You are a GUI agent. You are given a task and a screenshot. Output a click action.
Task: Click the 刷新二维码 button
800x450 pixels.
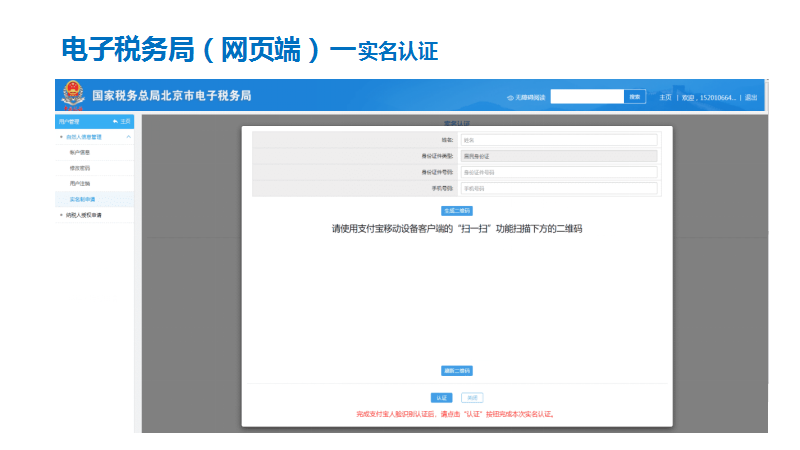[457, 371]
